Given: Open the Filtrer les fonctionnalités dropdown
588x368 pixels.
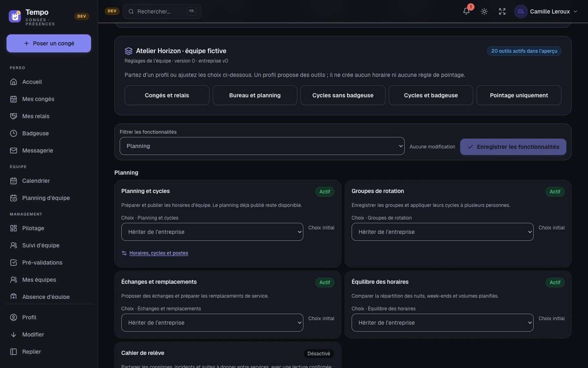Looking at the screenshot, I should click(262, 146).
